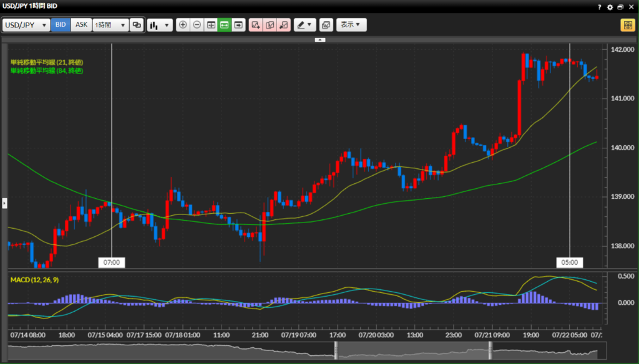Viewport: 639px width, 364px height.
Task: Click the left handle of the range navigator
Action: point(336,350)
